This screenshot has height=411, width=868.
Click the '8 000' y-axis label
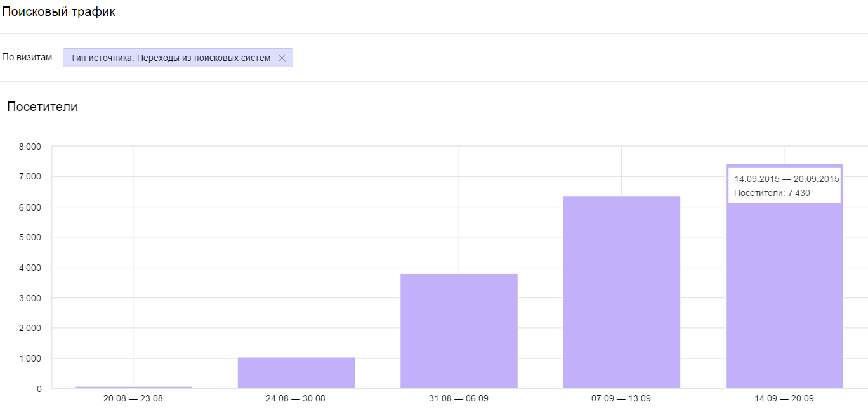pyautogui.click(x=30, y=147)
